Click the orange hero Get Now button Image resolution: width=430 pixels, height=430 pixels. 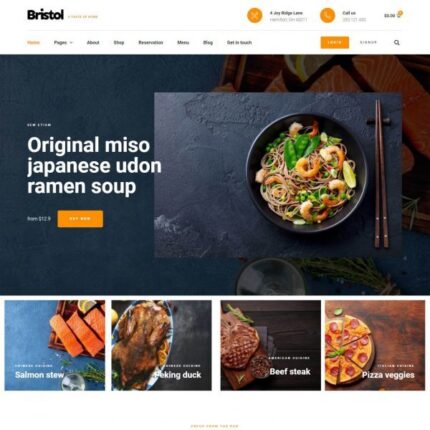[80, 219]
